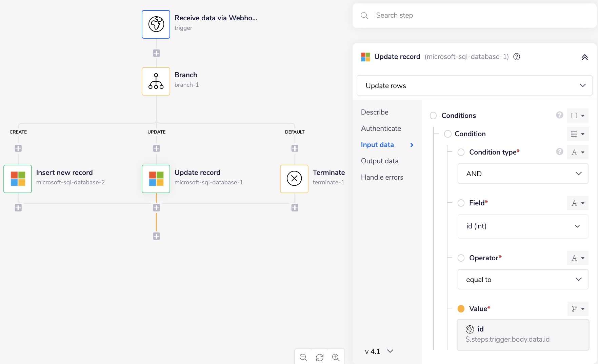
Task: Toggle the Conditions radio circle
Action: pos(433,116)
